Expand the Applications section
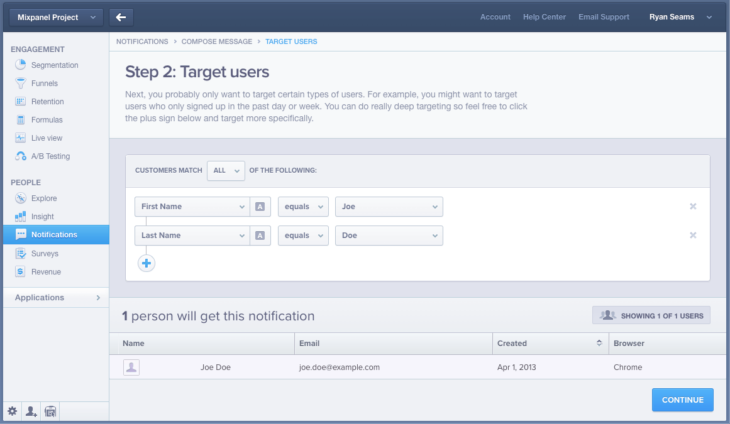 pos(56,297)
